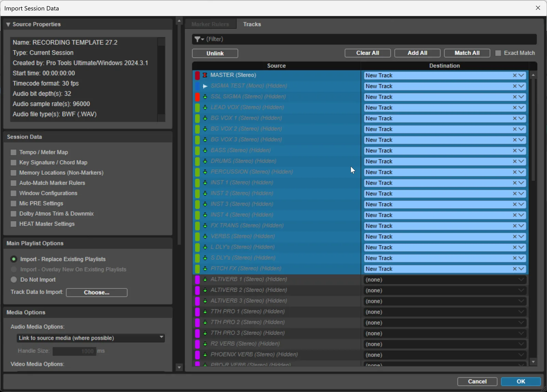Open destination dropdown for ALTIVERB 1
The width and height of the screenshot is (547, 392).
coord(521,280)
